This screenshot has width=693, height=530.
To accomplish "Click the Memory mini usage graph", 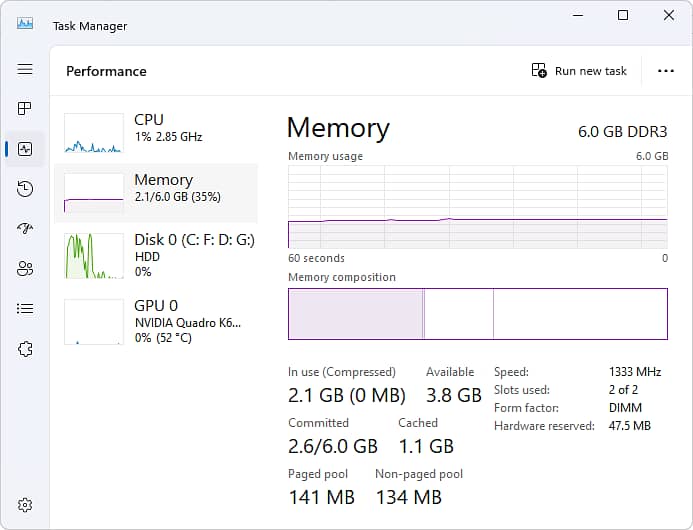I will (x=94, y=193).
